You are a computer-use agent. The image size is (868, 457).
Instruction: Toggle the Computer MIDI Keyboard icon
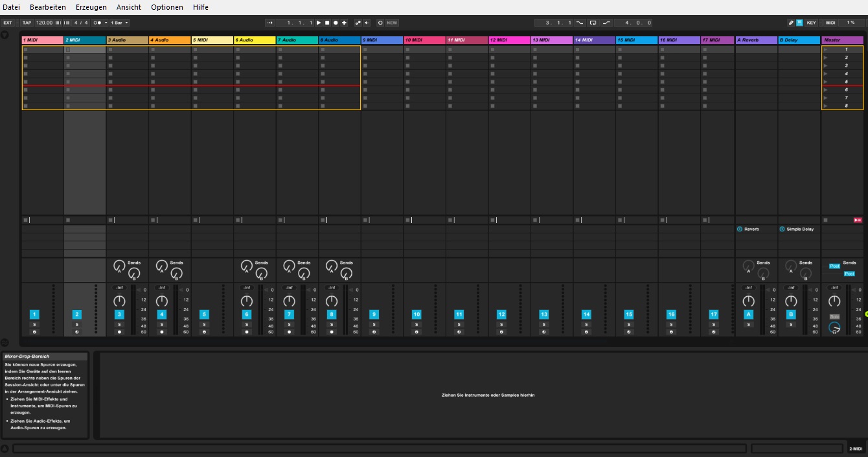799,23
